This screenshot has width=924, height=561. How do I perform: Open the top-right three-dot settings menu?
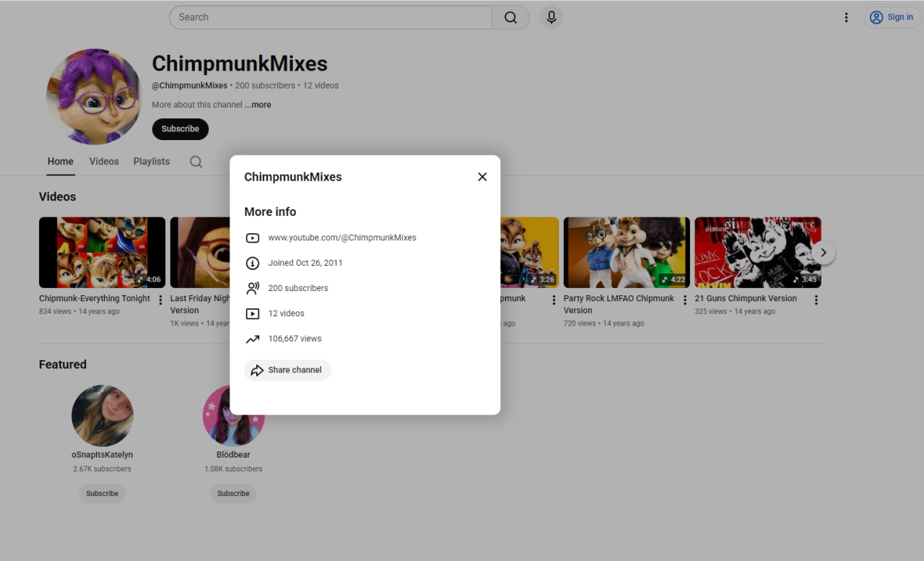[x=846, y=17]
